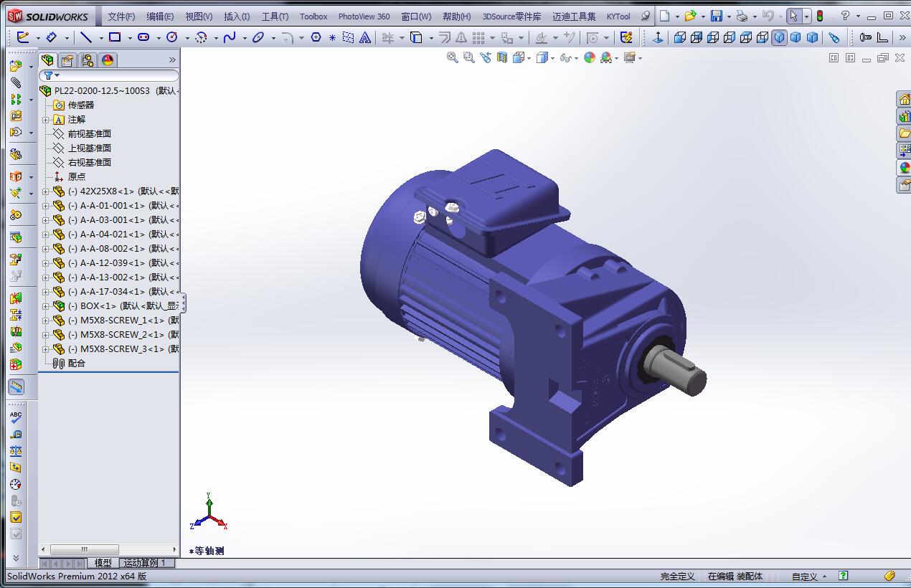Image resolution: width=911 pixels, height=588 pixels.
Task: Open the 文件(F) menu
Action: point(121,16)
